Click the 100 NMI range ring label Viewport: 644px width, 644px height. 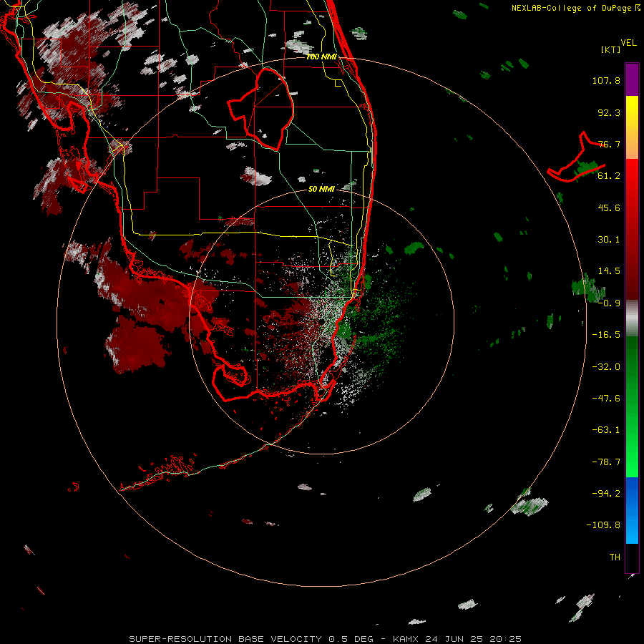[321, 57]
